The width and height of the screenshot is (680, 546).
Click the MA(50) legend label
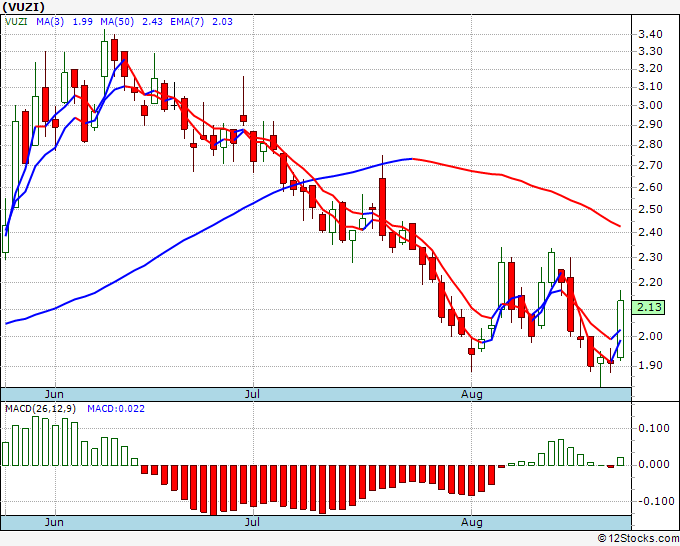tap(117, 21)
